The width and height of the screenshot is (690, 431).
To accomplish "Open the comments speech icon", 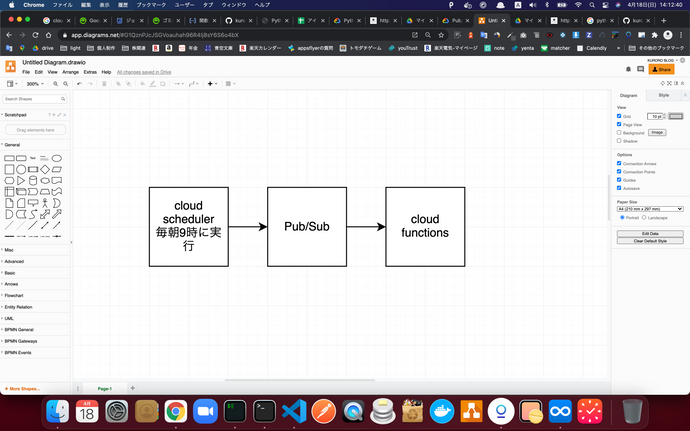I will pos(641,69).
